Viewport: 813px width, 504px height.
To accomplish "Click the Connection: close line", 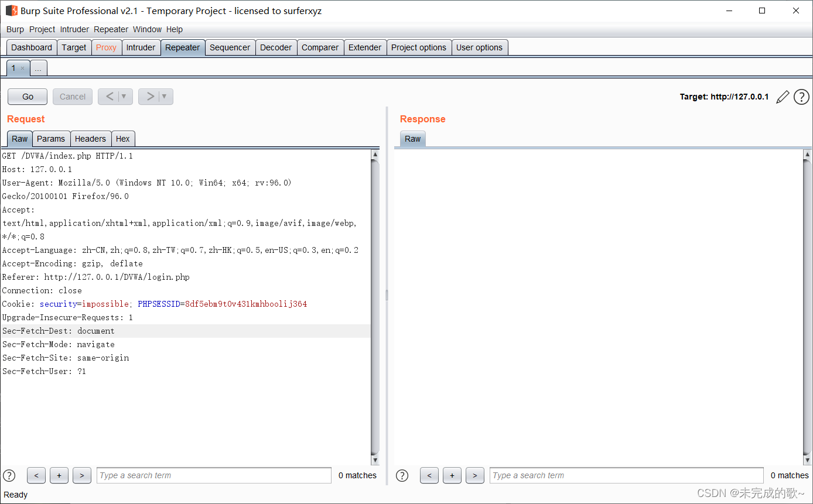I will coord(42,291).
